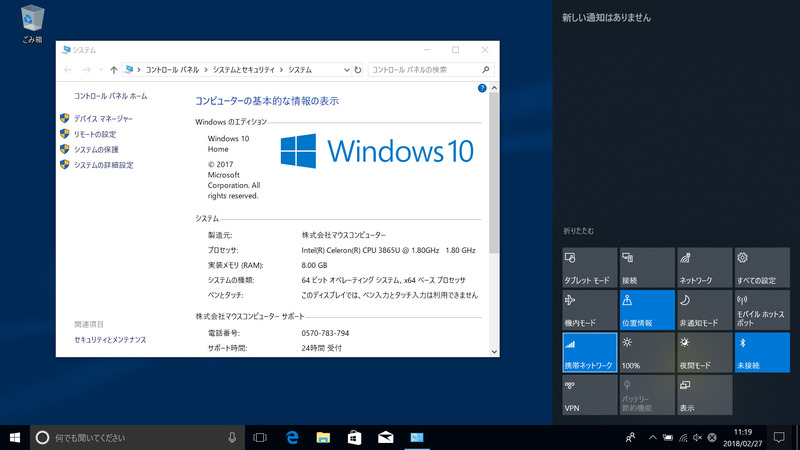
Task: Go up one level with up arrow
Action: [x=113, y=70]
